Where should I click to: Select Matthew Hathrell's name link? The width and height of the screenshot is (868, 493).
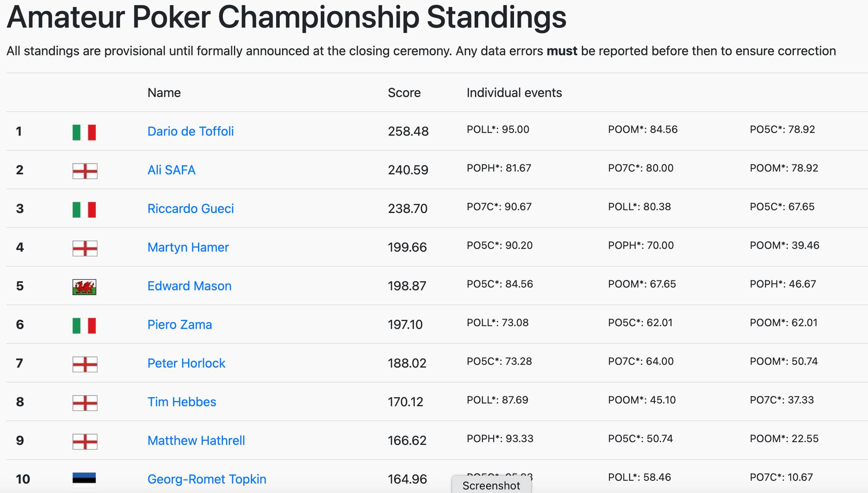pyautogui.click(x=196, y=440)
